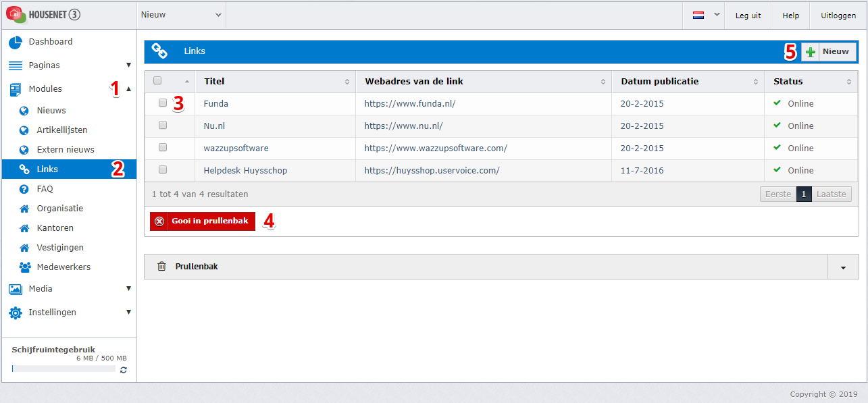Collapse the Modules menu arrow

(x=128, y=89)
